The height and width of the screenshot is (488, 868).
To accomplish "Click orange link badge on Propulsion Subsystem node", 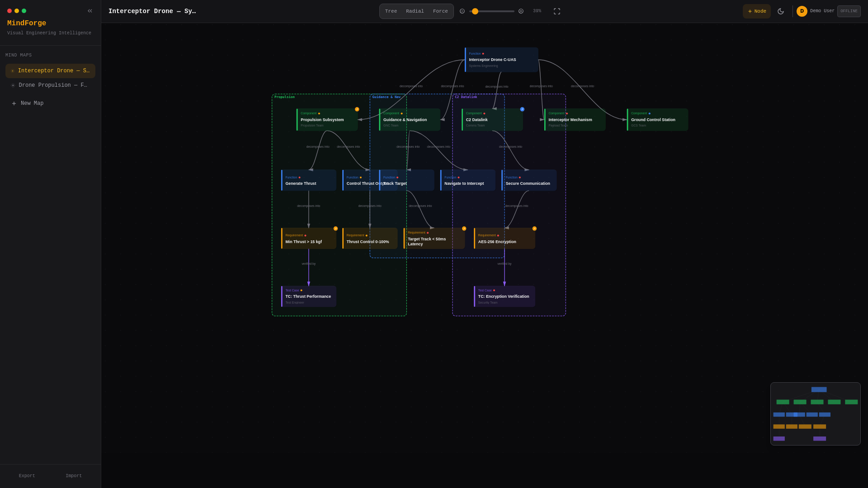I will click(x=357, y=109).
